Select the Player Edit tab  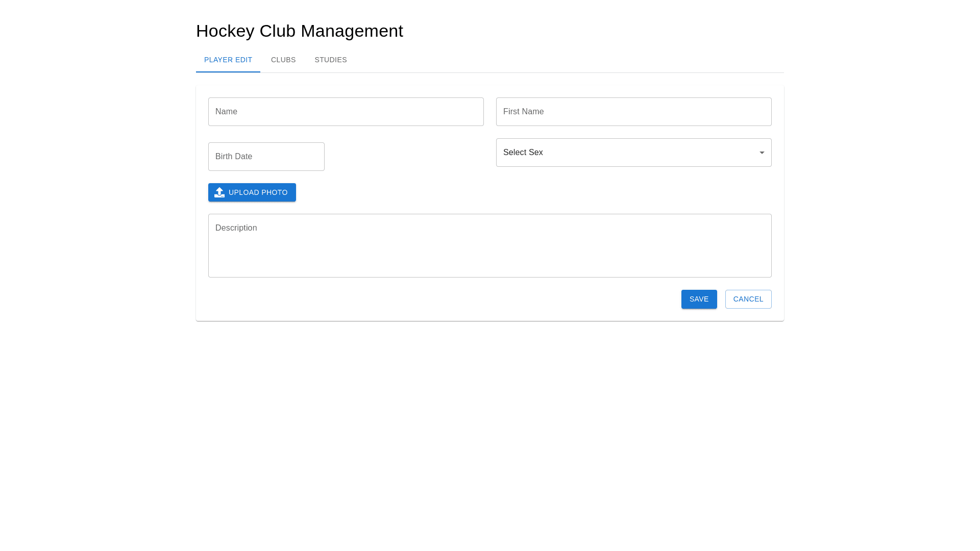(x=228, y=60)
